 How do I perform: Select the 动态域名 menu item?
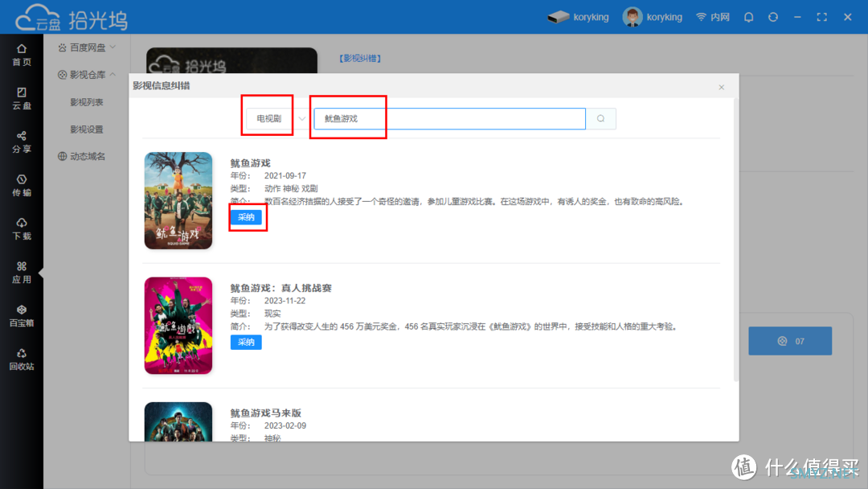(81, 156)
